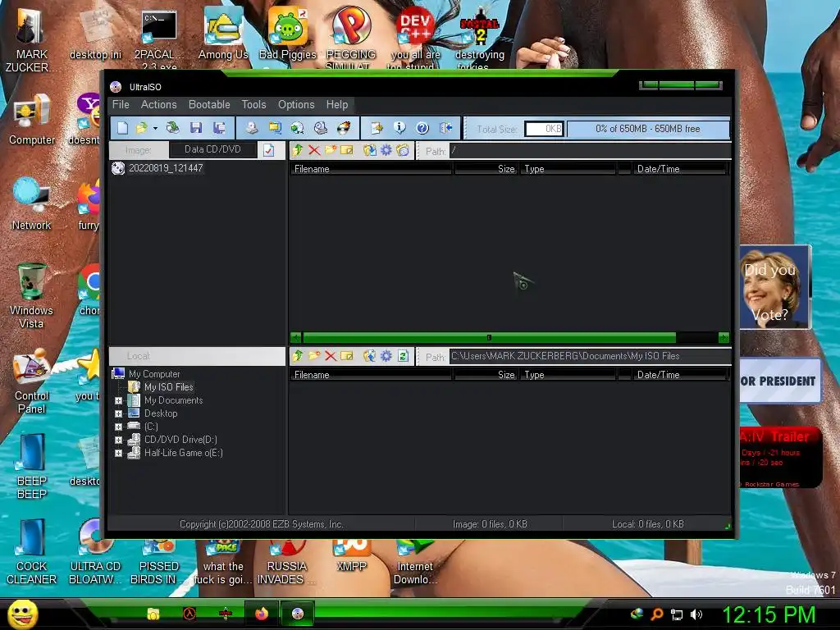Click the Burn CD/DVD Image flame icon
This screenshot has width=840, height=630.
(344, 127)
